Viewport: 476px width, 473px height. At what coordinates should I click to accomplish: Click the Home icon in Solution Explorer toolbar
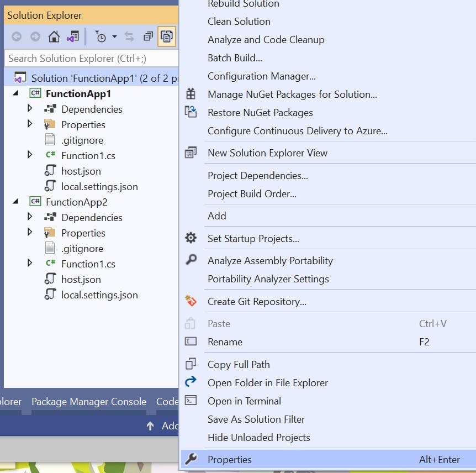pyautogui.click(x=54, y=36)
